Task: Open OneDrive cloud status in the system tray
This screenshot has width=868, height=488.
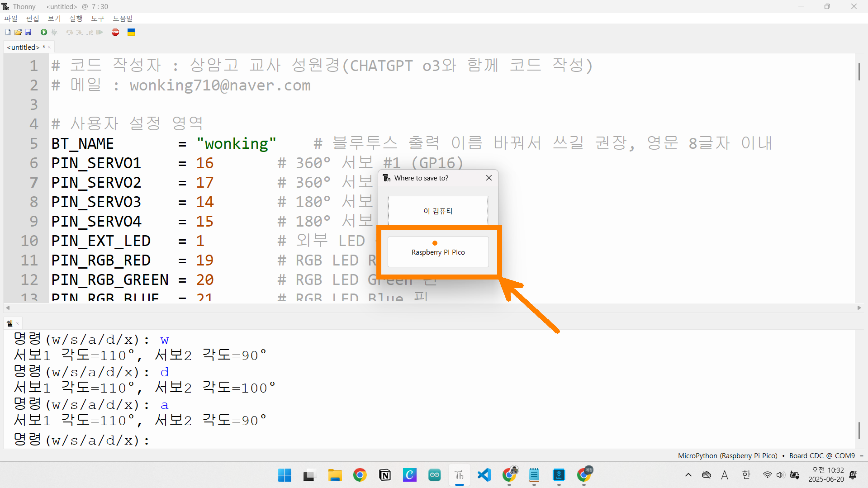Action: 707,475
